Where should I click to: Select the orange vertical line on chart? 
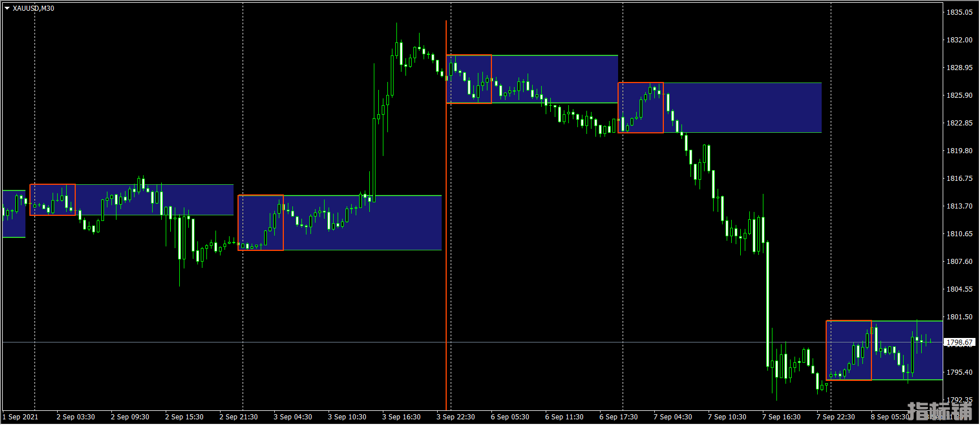[446, 226]
